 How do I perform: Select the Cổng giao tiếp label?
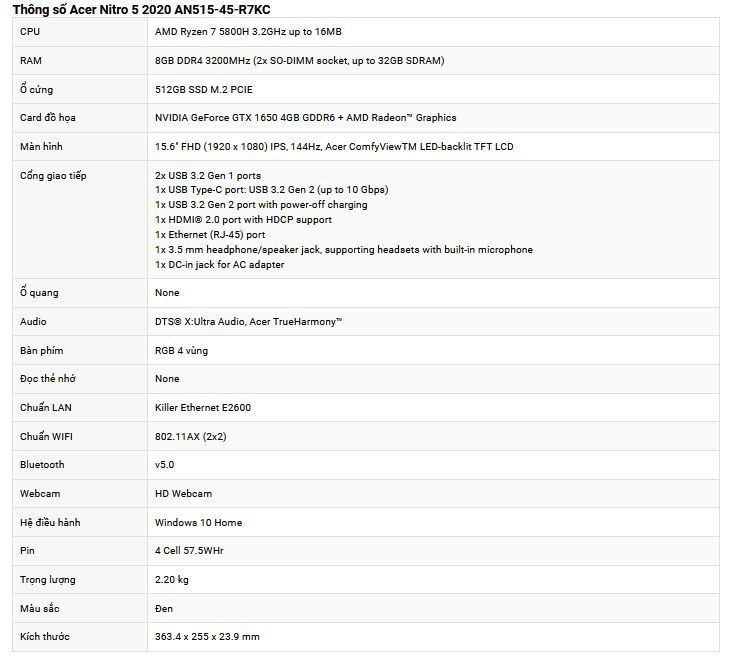click(x=53, y=175)
